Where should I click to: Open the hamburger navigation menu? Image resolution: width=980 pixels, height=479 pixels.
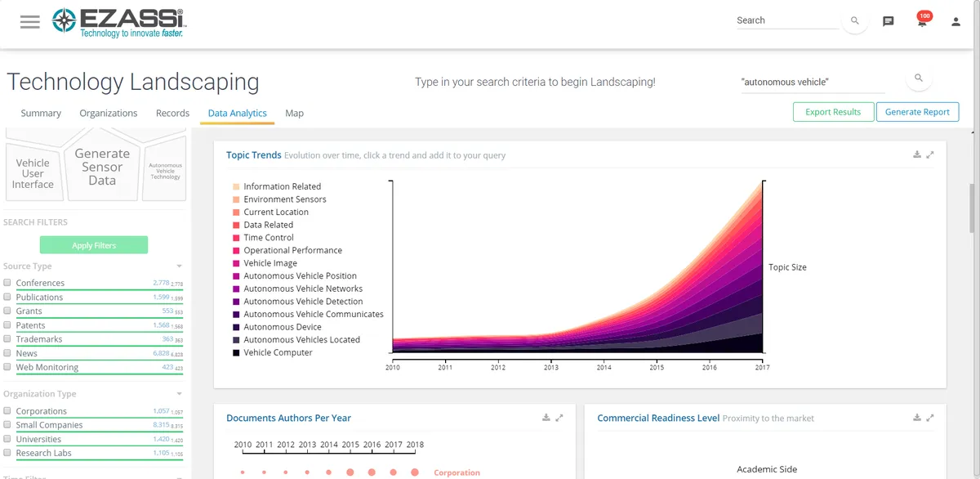coord(30,22)
